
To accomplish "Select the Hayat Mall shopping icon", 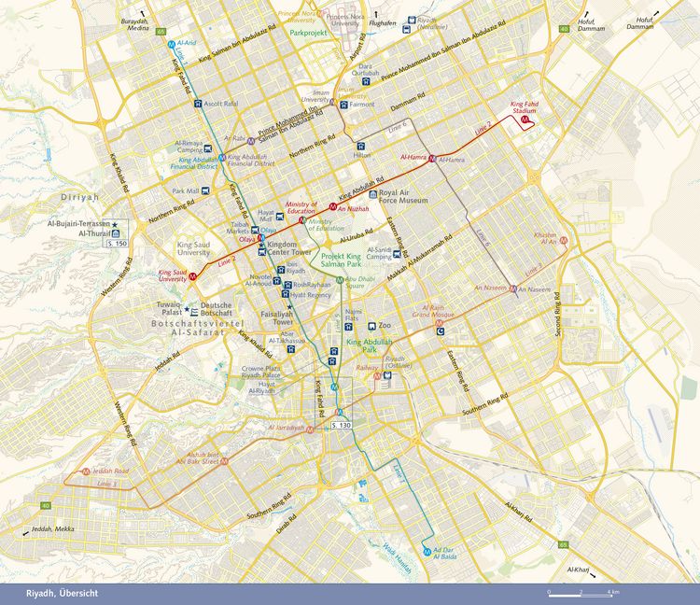I will point(280,217).
